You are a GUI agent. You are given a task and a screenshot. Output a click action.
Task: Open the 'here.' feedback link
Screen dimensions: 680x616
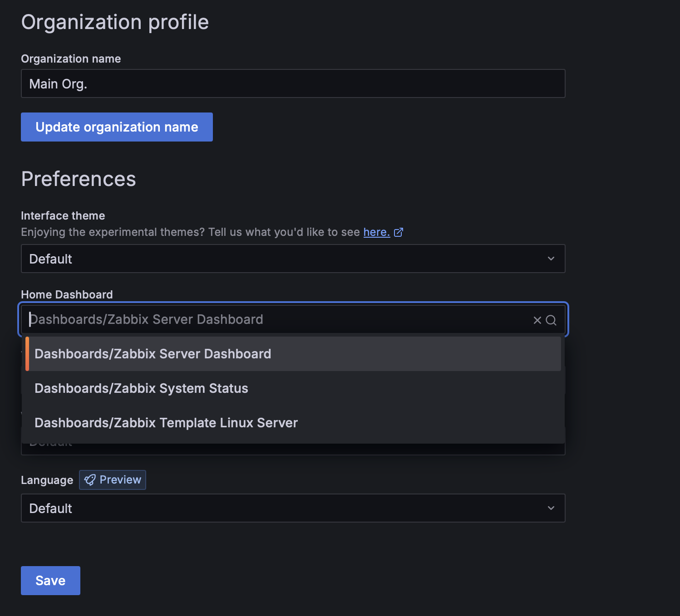[376, 232]
